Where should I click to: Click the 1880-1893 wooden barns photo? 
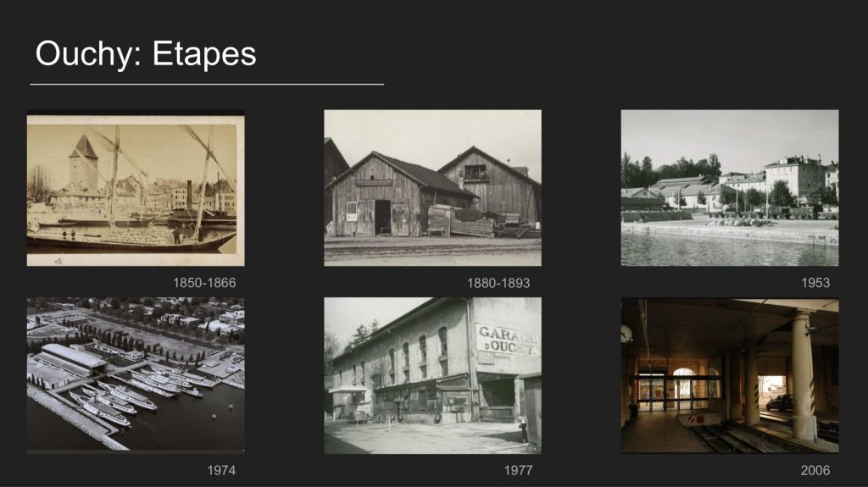click(x=432, y=188)
